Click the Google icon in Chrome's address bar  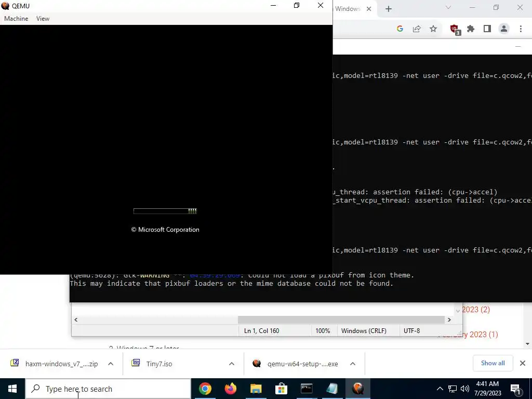pyautogui.click(x=400, y=29)
